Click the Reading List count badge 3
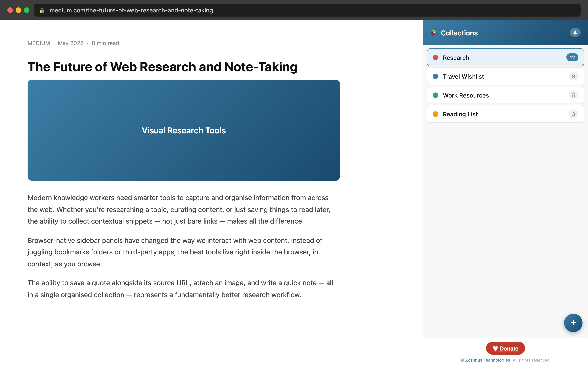This screenshot has width=588, height=368. (x=573, y=114)
